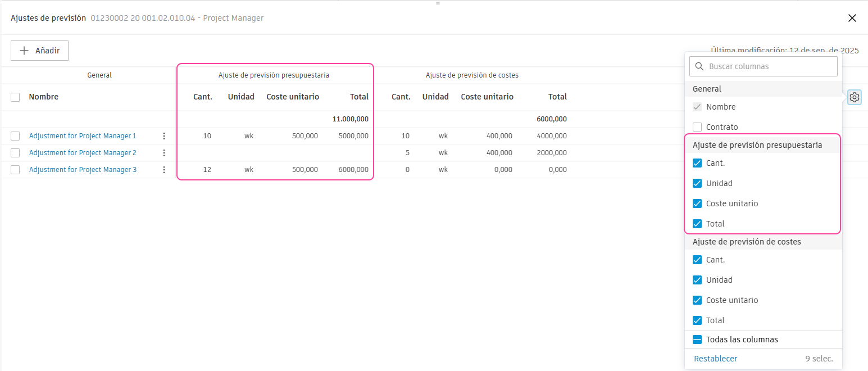Select row checkbox for Adjustment for Project Manager 1
This screenshot has width=868, height=371.
tap(15, 136)
